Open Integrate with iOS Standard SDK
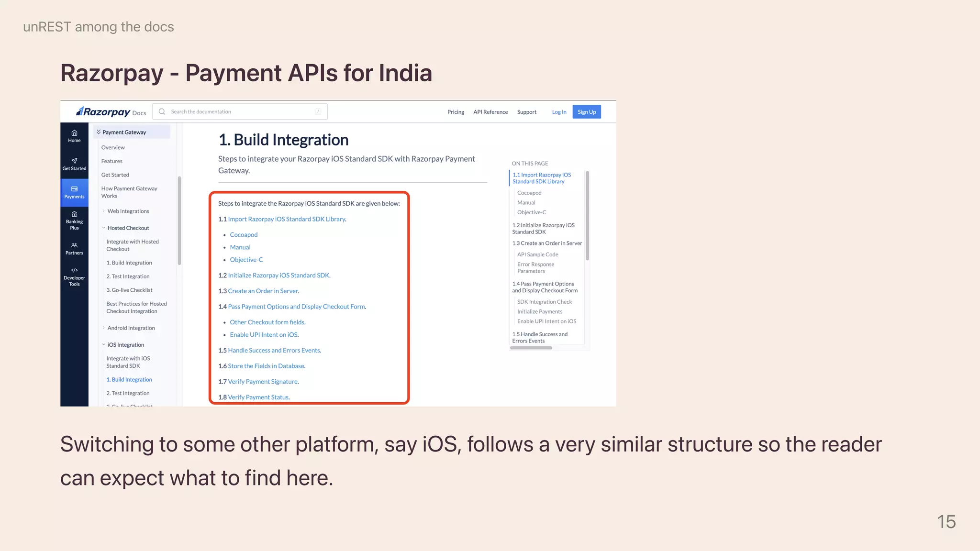980x551 pixels. [128, 362]
